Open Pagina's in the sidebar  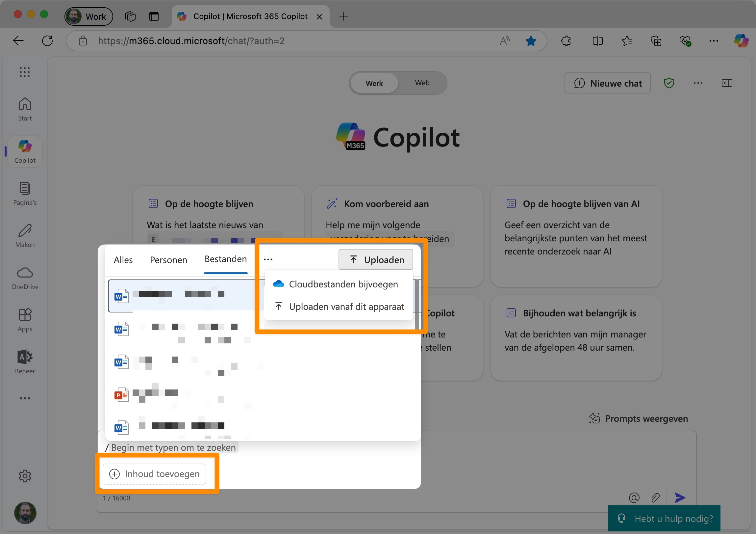25,194
